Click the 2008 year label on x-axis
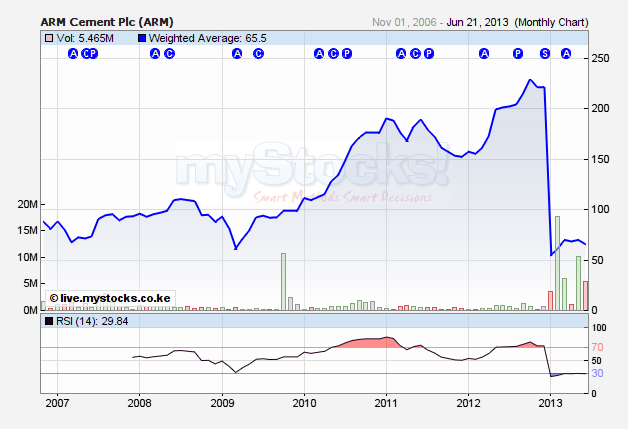The width and height of the screenshot is (628, 429). pyautogui.click(x=139, y=403)
